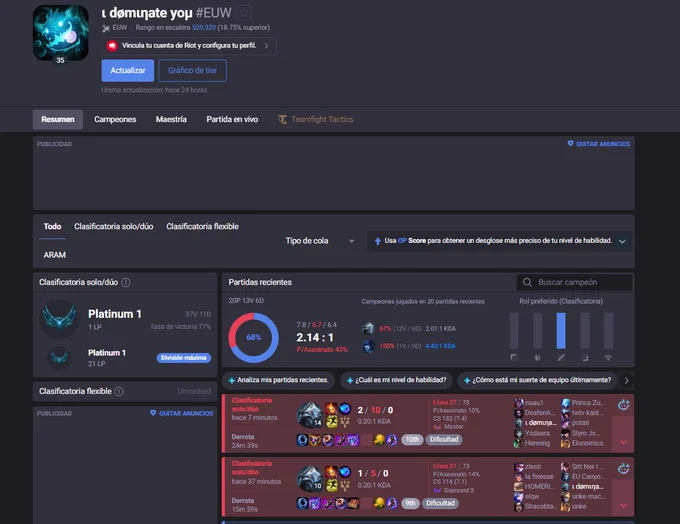Ask '¿Cuál es mi nivel de habilidad?'
680x524 pixels.
(x=396, y=380)
